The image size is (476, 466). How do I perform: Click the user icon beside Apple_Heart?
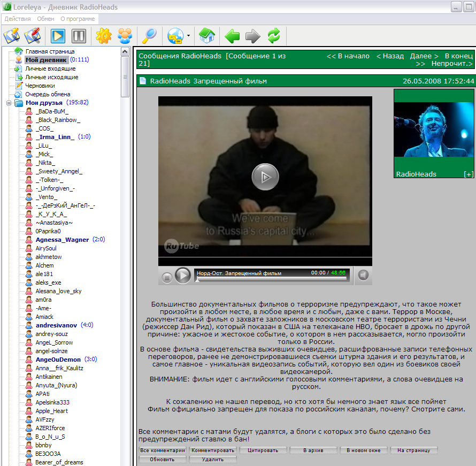29,411
